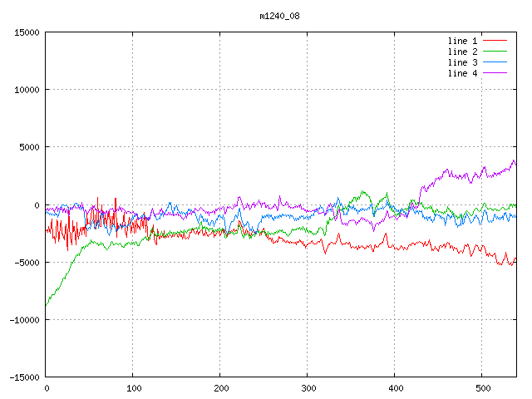Click the 5000 y-axis tick label
532x399 pixels.
29,147
